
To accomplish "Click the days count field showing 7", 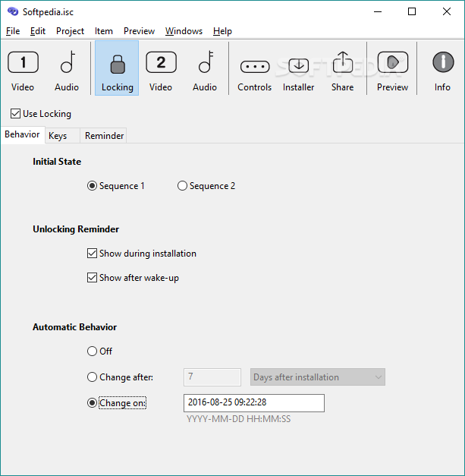I will pos(212,377).
